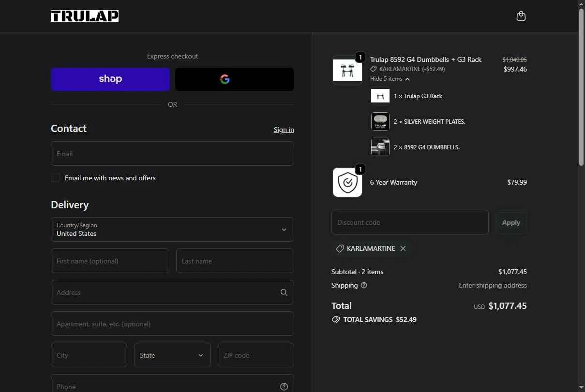This screenshot has width=585, height=392.
Task: Click the ZIP code field
Action: point(255,355)
